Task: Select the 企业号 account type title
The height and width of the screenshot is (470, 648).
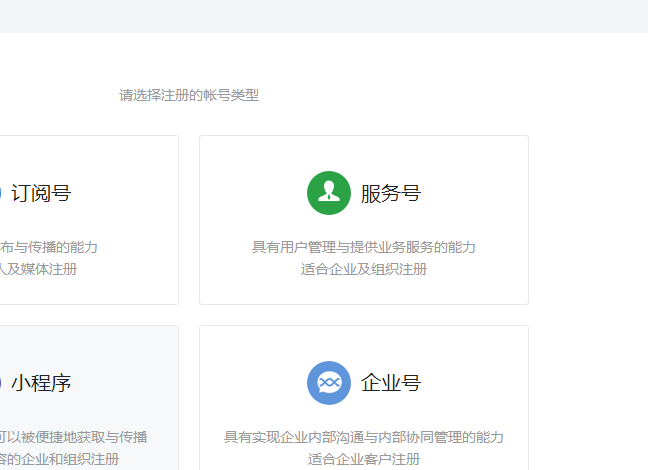Action: coord(391,383)
